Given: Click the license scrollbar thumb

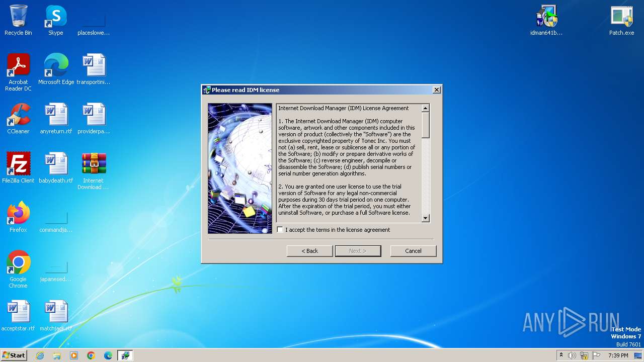Looking at the screenshot, I should pos(426,125).
